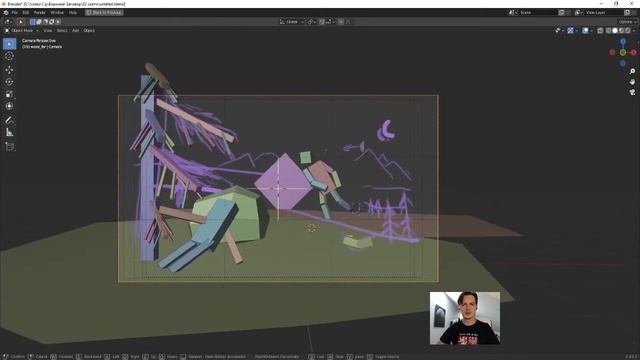640x360 pixels.
Task: Open editor type dropdown
Action: (8, 22)
